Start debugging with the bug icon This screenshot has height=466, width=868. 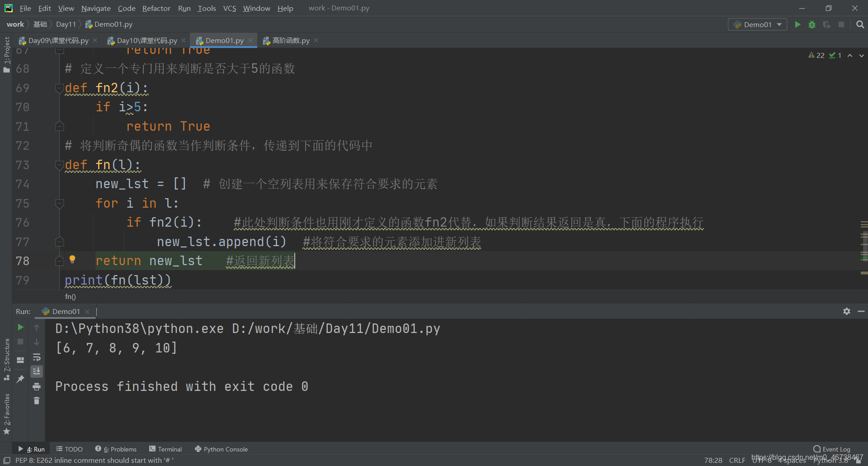812,24
